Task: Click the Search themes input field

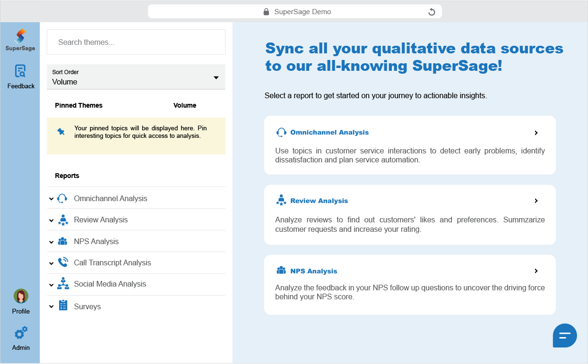Action: pos(136,42)
